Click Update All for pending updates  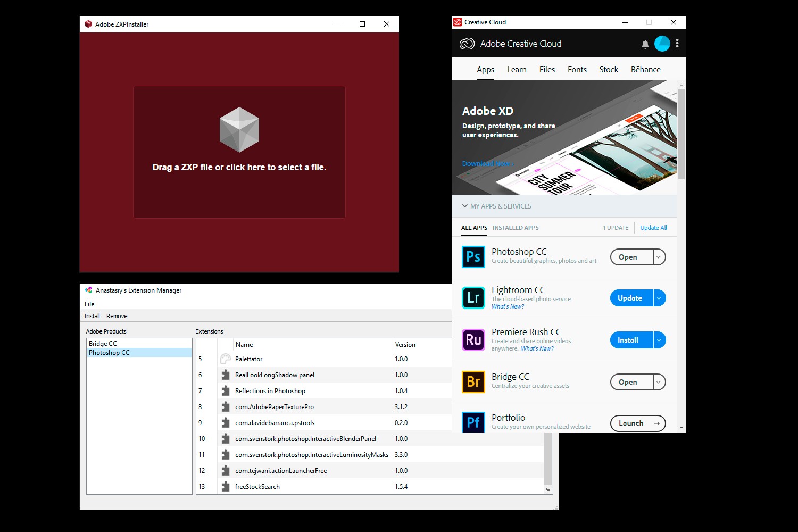653,228
